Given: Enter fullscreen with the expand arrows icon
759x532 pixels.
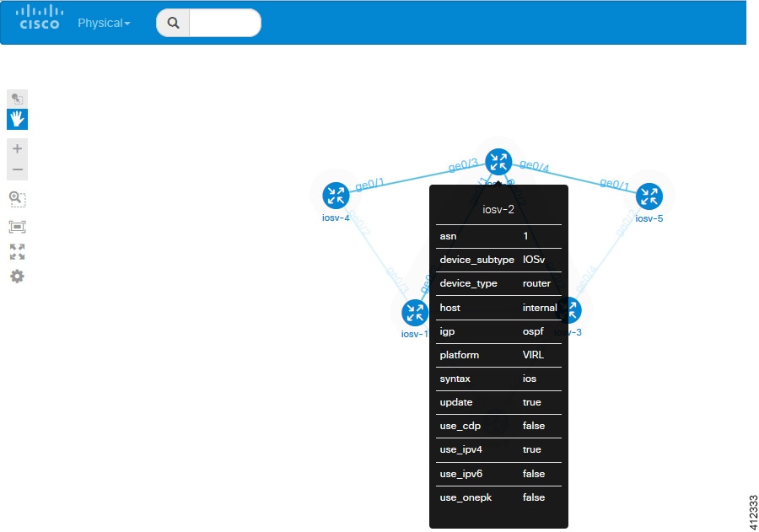Looking at the screenshot, I should [x=17, y=251].
